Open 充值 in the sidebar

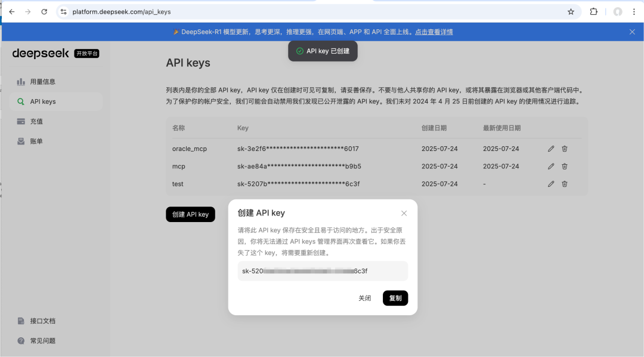(x=56, y=121)
